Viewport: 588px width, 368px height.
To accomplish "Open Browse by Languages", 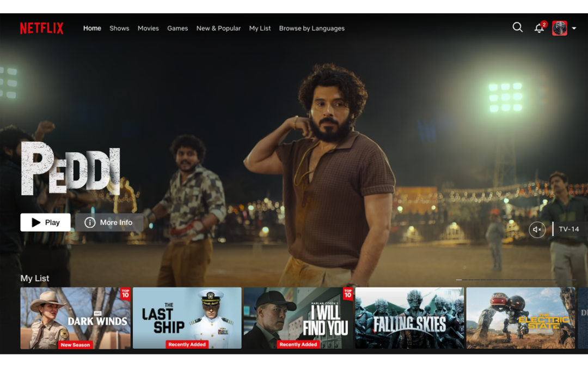I will pos(311,28).
